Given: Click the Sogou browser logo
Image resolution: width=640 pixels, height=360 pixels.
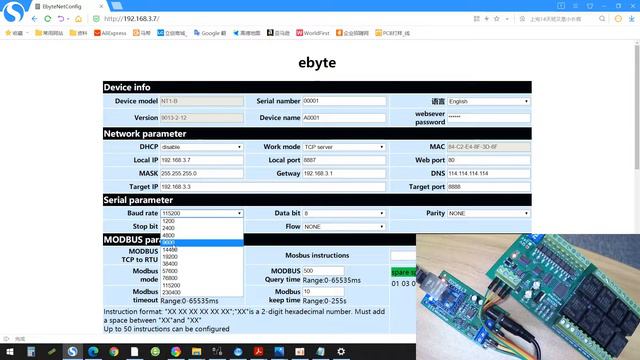Looking at the screenshot, I should (x=13, y=12).
